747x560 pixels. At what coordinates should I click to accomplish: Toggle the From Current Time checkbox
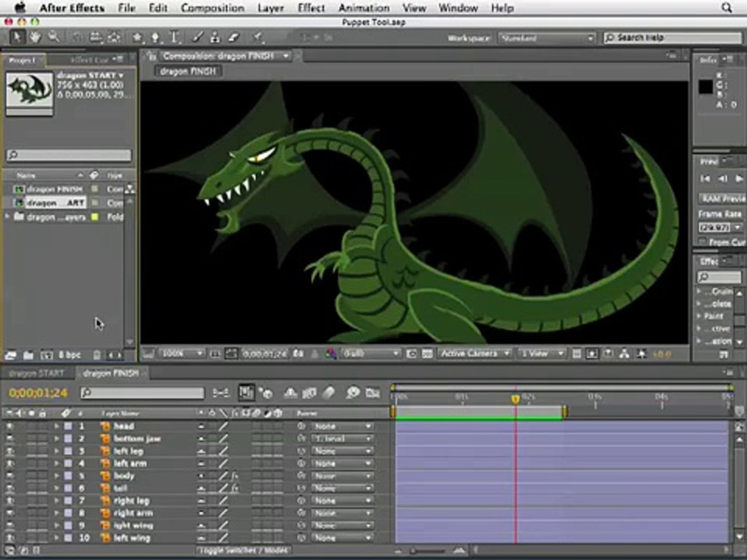click(702, 242)
